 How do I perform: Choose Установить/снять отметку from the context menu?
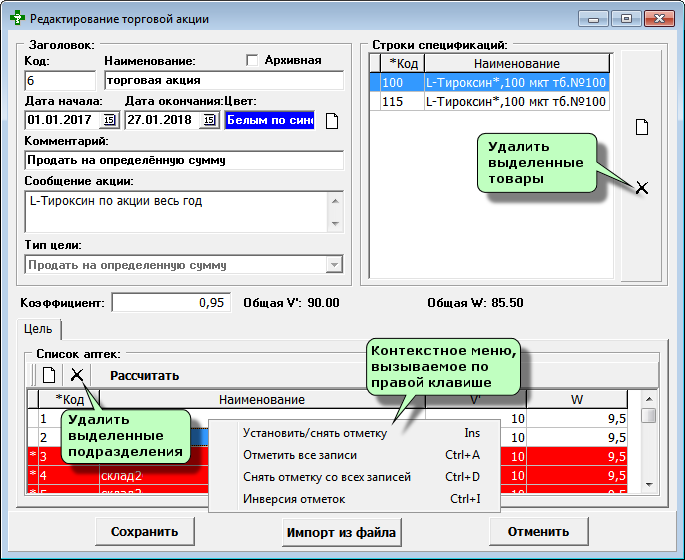315,433
